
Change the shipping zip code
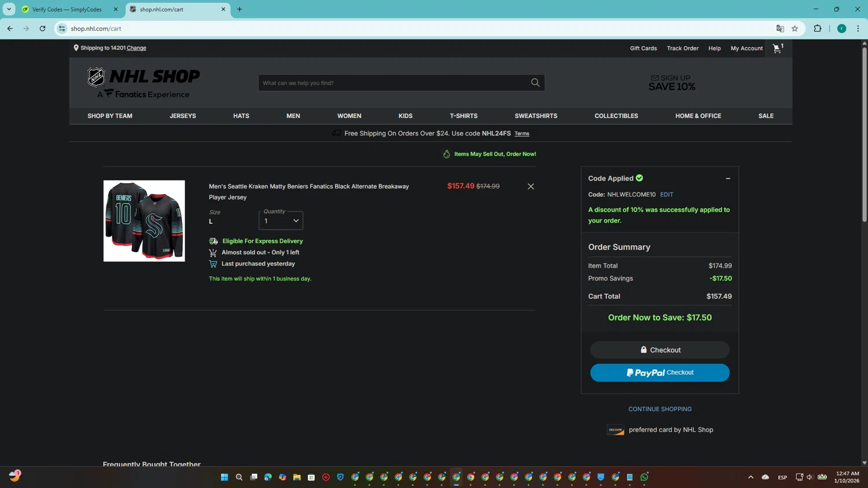[137, 48]
